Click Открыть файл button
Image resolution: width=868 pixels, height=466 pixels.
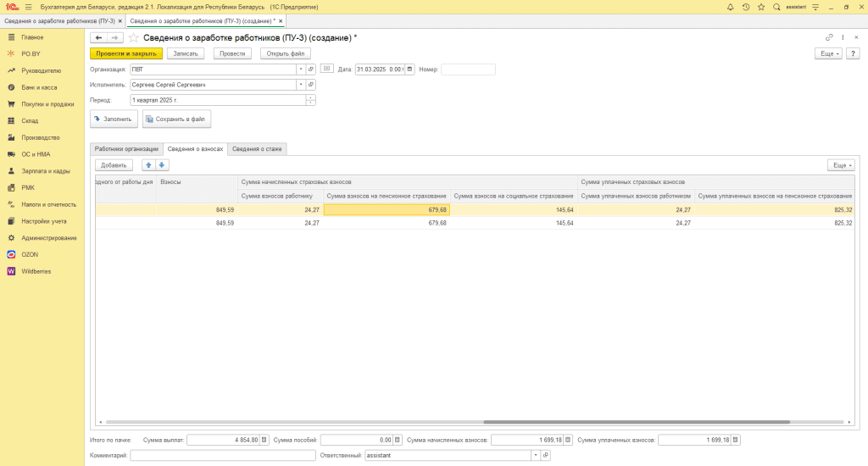pyautogui.click(x=286, y=53)
